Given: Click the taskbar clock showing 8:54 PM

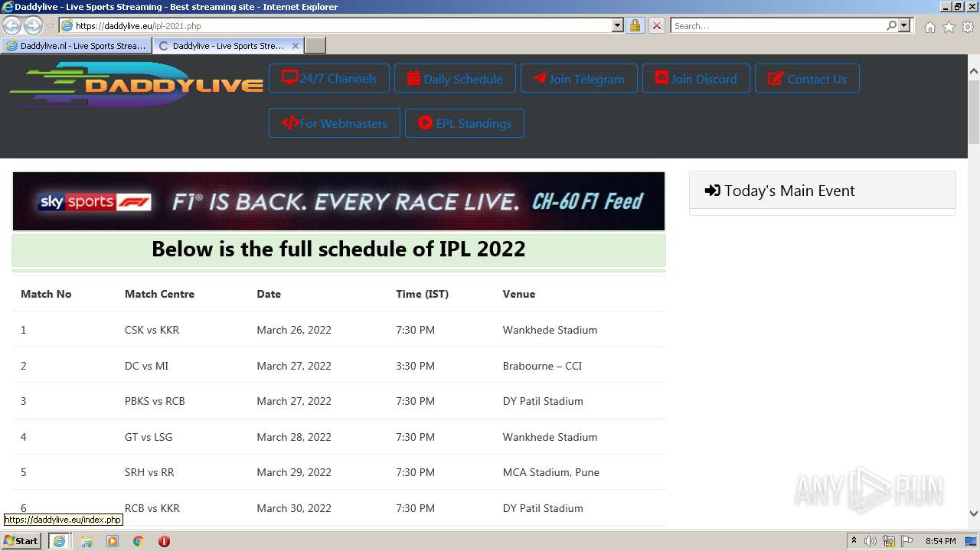Looking at the screenshot, I should (940, 541).
